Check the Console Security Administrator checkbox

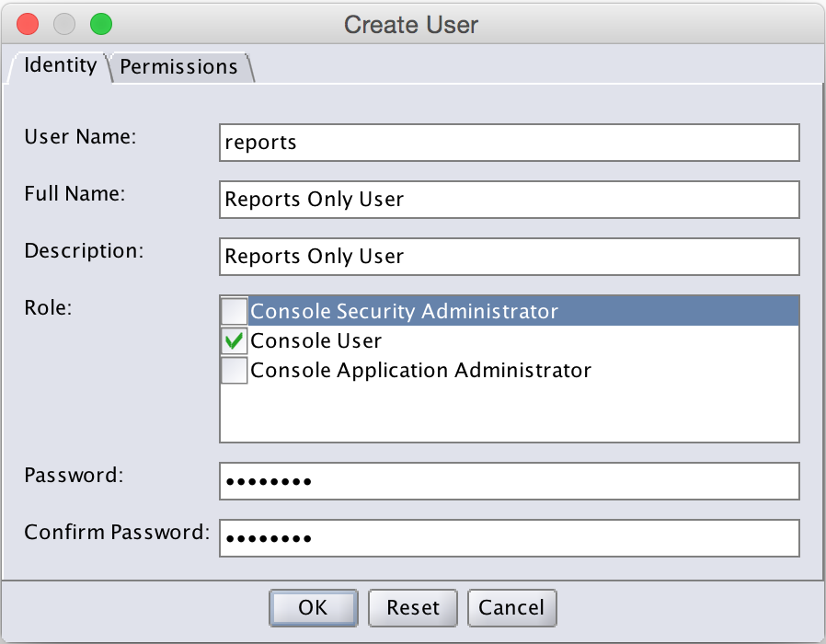point(234,311)
